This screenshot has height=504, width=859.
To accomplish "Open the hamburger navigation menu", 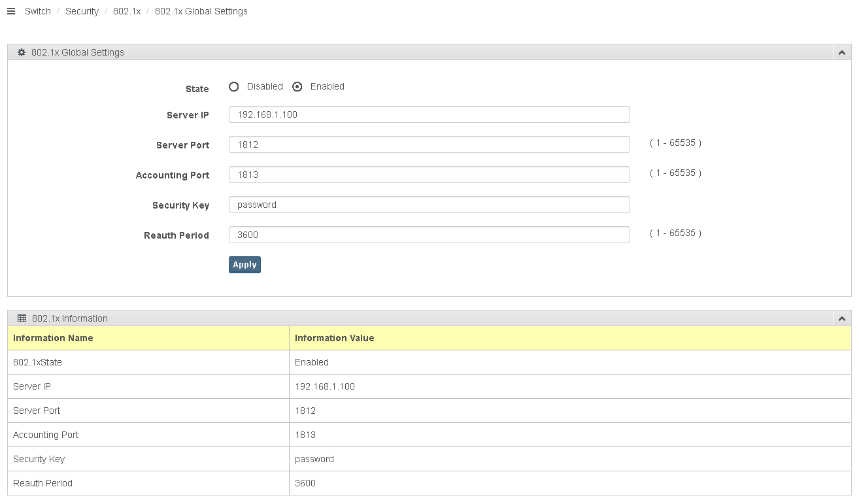I will [10, 11].
